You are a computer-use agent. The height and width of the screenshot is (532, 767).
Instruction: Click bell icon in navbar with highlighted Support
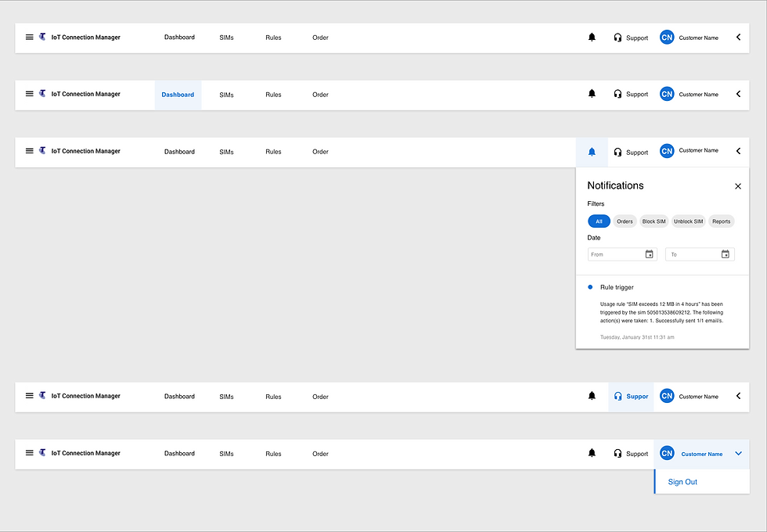(592, 396)
